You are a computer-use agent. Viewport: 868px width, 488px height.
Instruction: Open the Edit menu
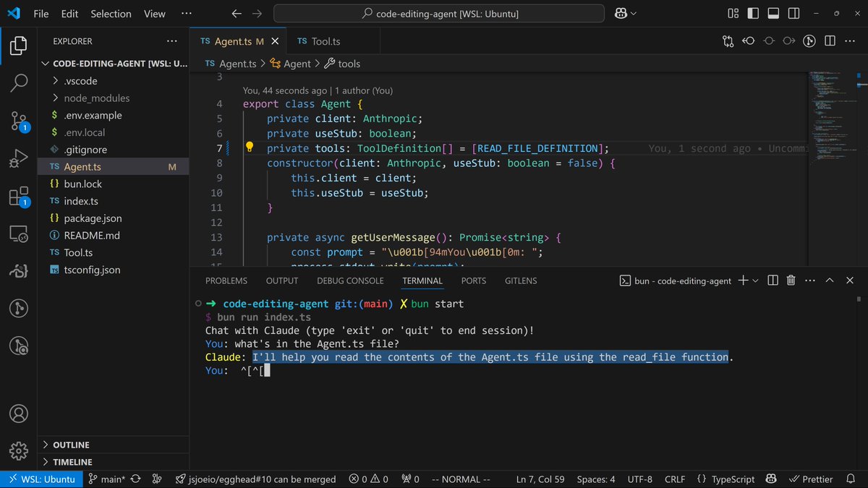69,14
